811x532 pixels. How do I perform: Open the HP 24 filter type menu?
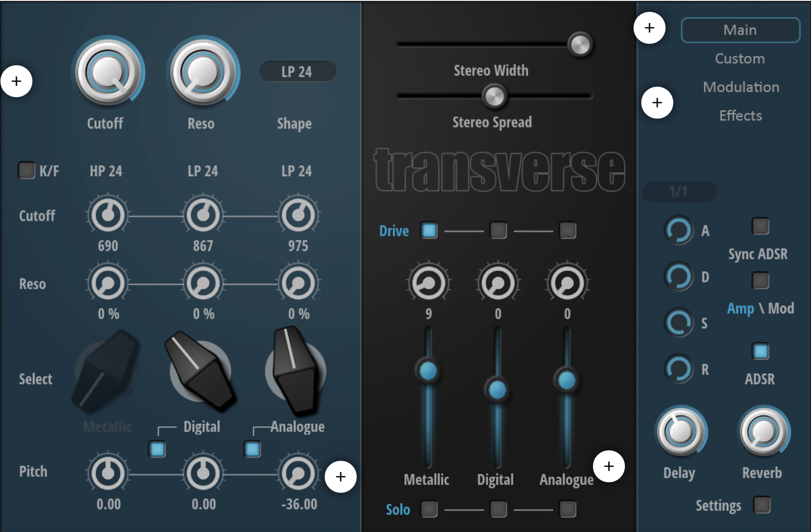106,171
